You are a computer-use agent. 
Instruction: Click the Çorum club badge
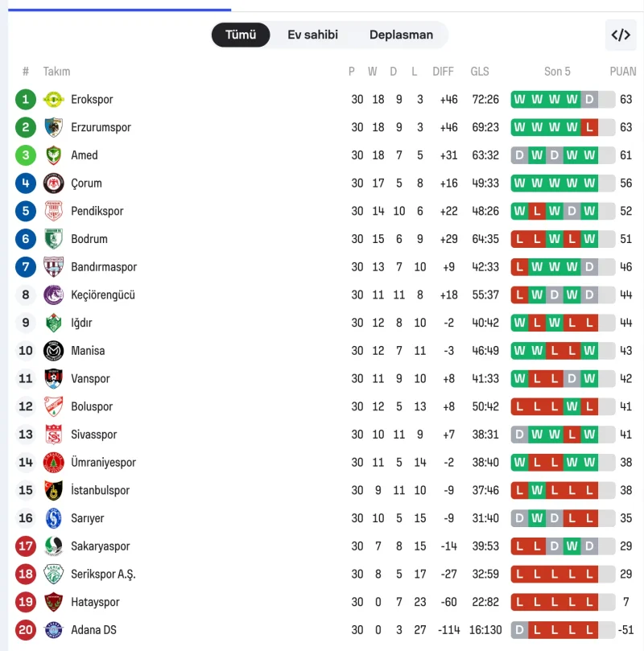[x=53, y=183]
